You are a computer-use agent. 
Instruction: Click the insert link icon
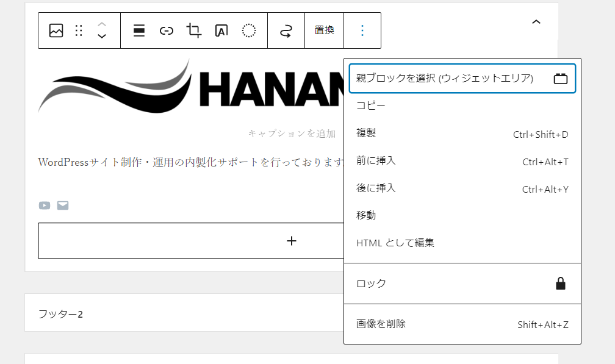[x=167, y=30]
